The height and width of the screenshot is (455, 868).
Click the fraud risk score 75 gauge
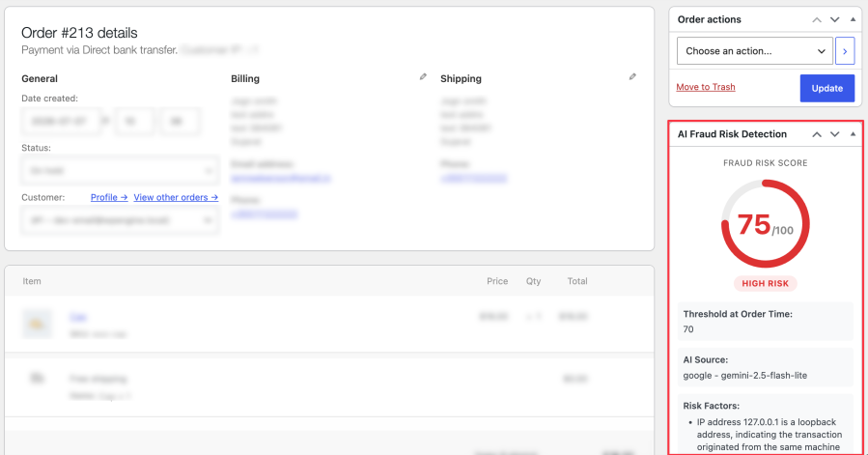click(765, 224)
